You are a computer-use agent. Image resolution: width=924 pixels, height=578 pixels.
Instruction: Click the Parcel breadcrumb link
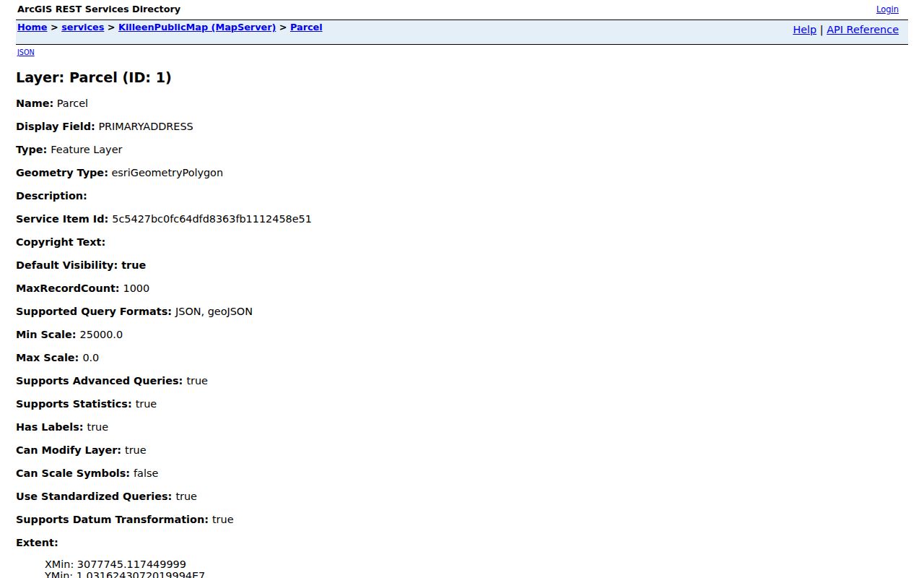(306, 27)
